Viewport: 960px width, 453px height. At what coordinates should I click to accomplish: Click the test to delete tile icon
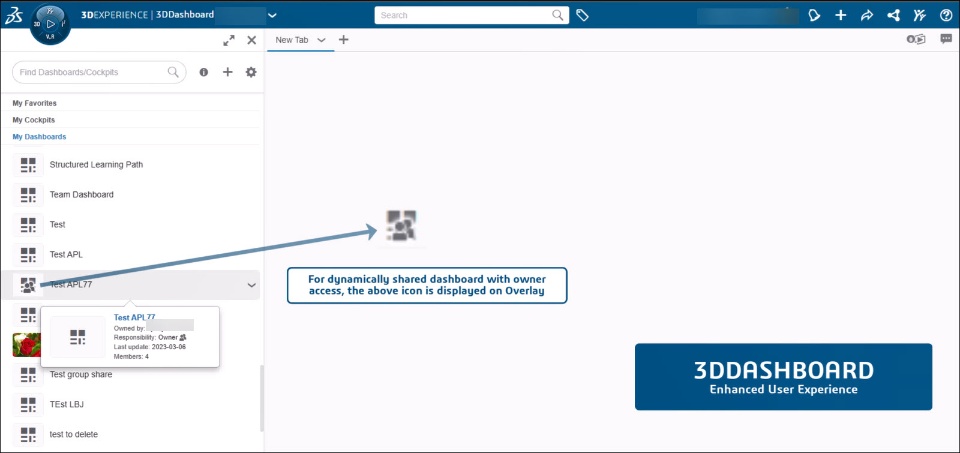tap(28, 435)
